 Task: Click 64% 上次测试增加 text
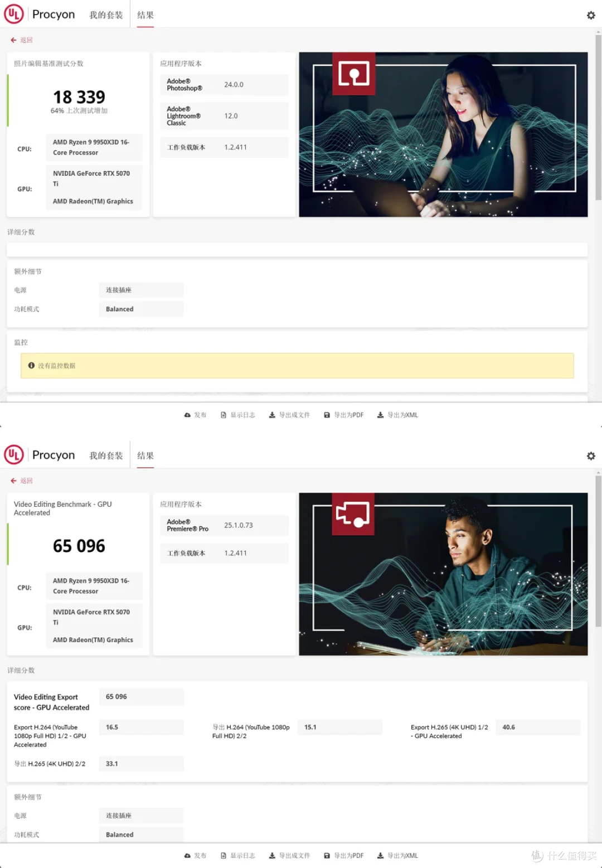coord(79,111)
